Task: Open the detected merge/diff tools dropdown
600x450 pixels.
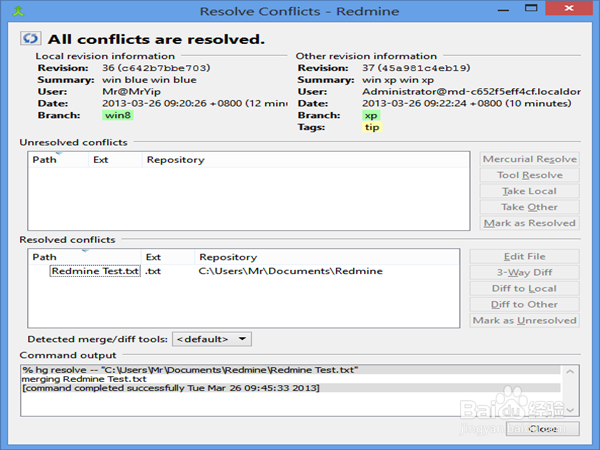Action: (x=212, y=339)
